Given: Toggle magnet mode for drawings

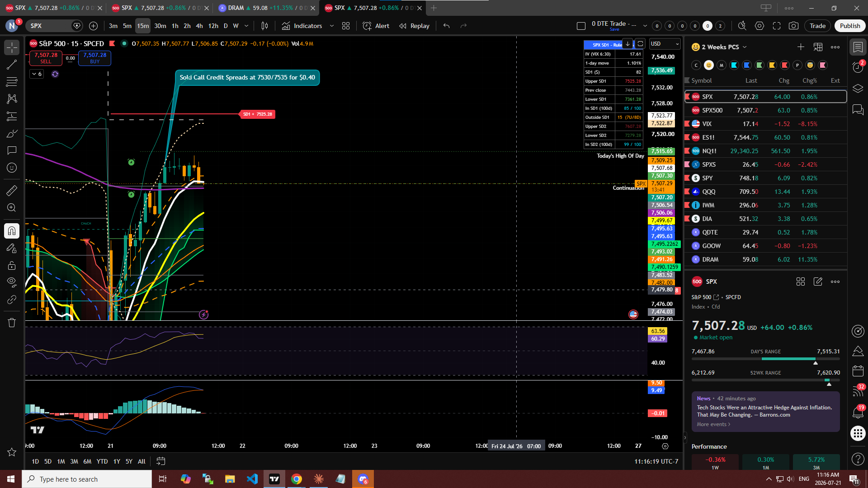Looking at the screenshot, I should 12,231.
